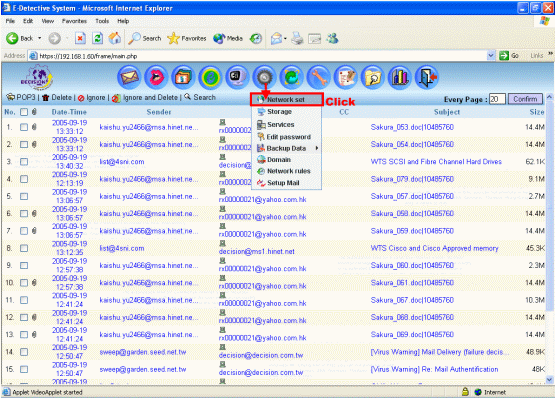This screenshot has width=555, height=398.
Task: Check the checkbox for mail row 15
Action: (x=24, y=369)
